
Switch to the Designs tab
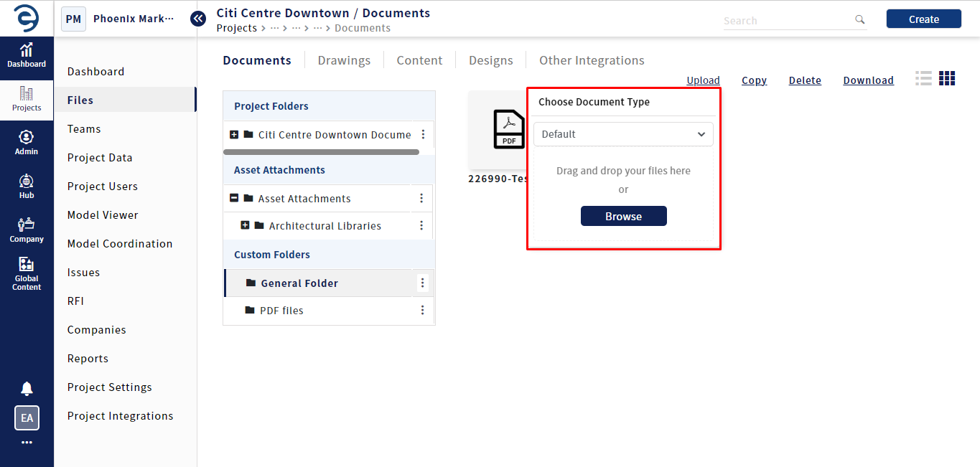pyautogui.click(x=491, y=60)
